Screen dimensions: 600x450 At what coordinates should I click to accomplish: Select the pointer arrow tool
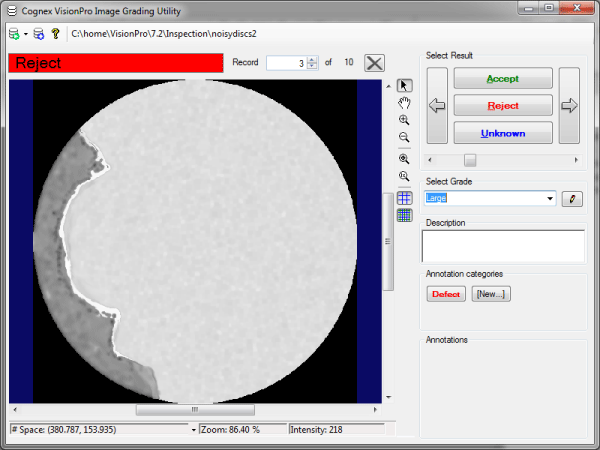click(404, 85)
